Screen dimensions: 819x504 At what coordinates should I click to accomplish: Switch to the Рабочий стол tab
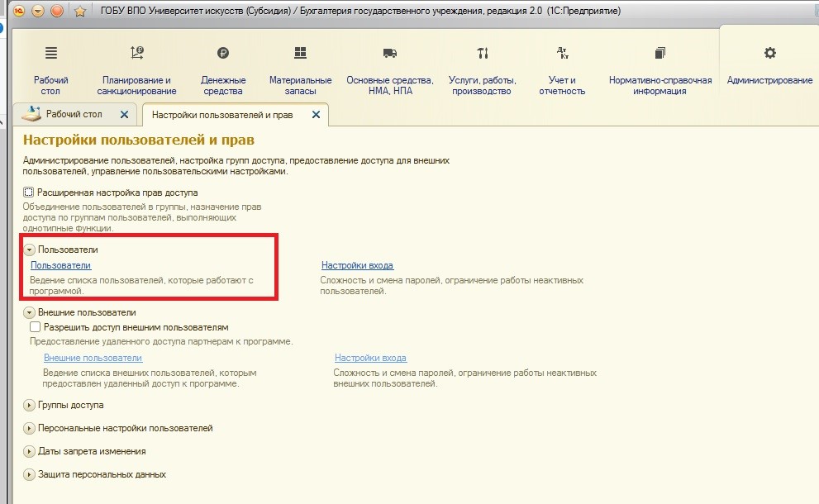(x=74, y=114)
